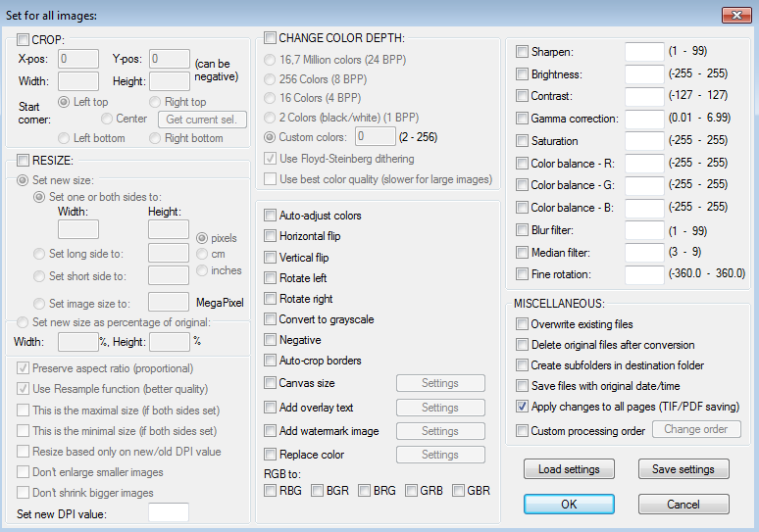Image resolution: width=759 pixels, height=532 pixels.
Task: Check the GRB channel swap box
Action: tap(411, 491)
